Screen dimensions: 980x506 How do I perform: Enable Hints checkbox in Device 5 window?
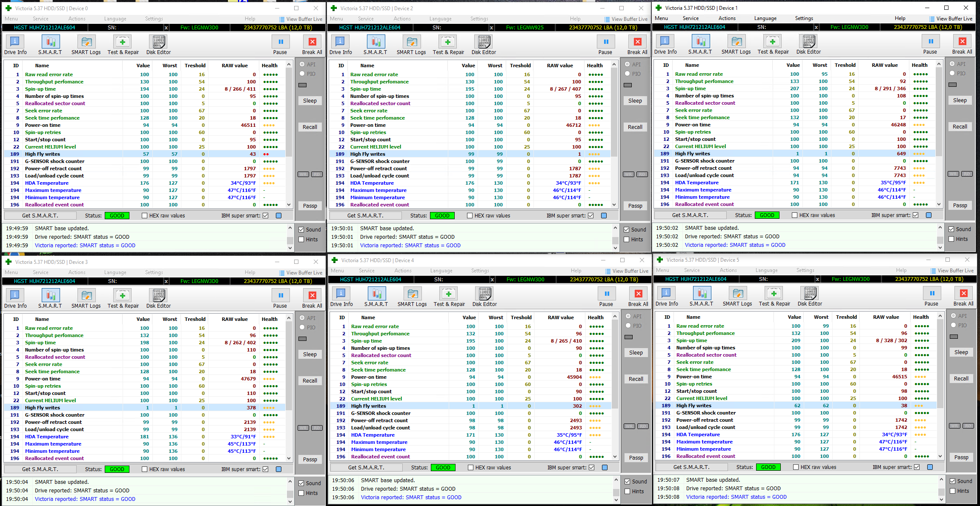click(x=952, y=491)
